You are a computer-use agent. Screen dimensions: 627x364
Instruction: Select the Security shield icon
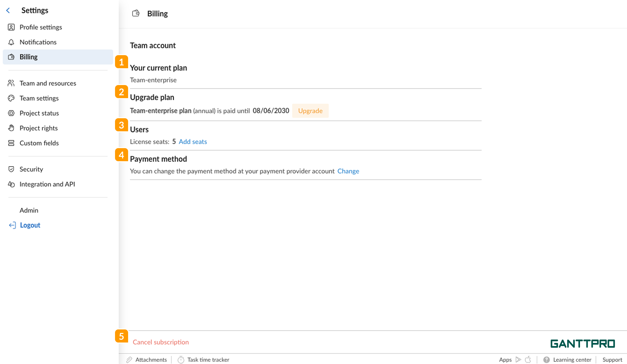[x=11, y=169]
